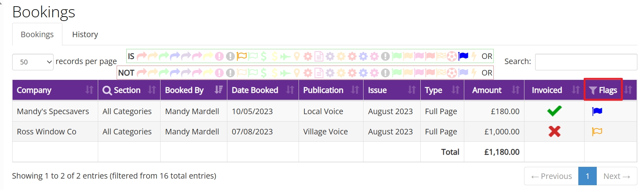
Task: Toggle OR mode on the IS filter row
Action: point(487,56)
